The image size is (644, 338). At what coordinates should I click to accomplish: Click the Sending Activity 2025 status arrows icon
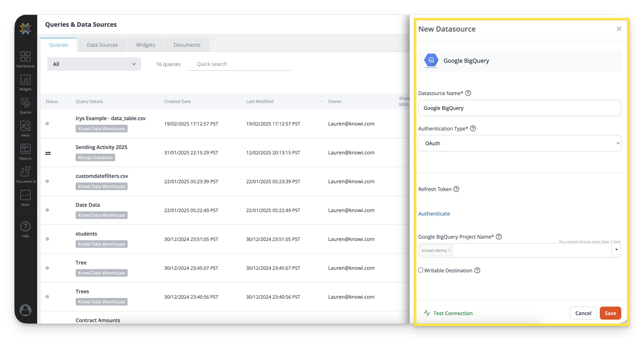click(x=48, y=153)
